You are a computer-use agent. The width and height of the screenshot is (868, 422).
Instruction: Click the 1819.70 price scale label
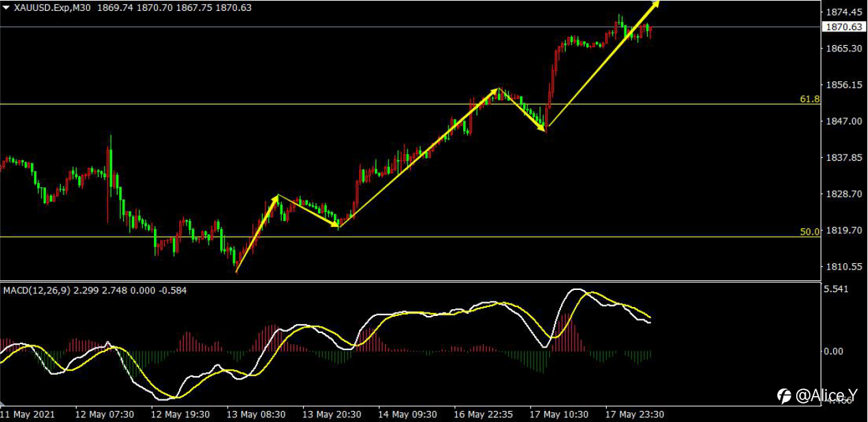tap(843, 230)
